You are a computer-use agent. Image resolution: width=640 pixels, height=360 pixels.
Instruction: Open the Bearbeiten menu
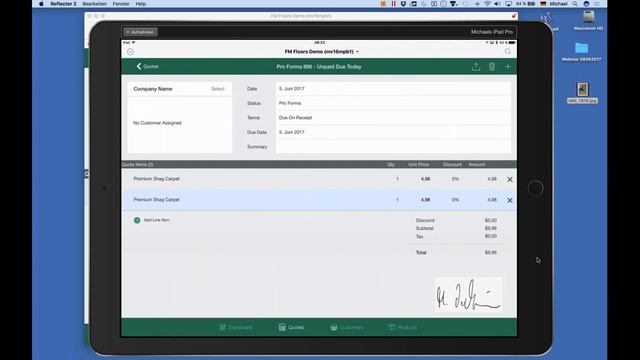pyautogui.click(x=94, y=4)
